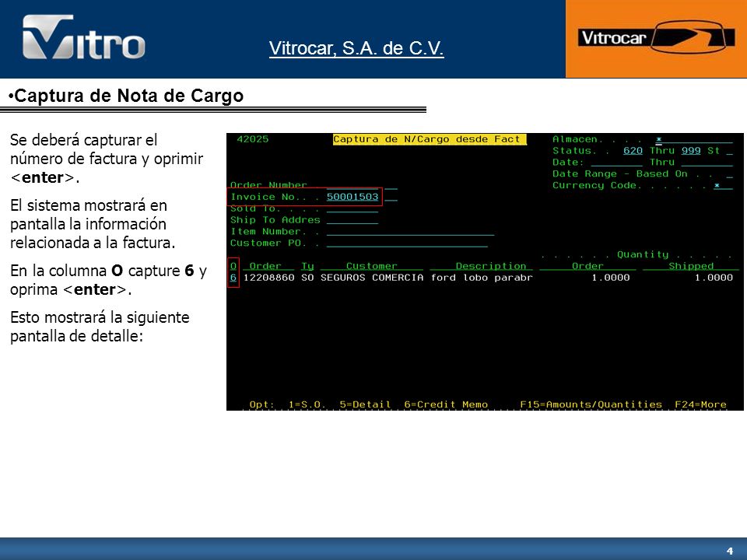Click the Vitrocar logo on orange banner
The width and height of the screenshot is (747, 560).
(x=657, y=37)
